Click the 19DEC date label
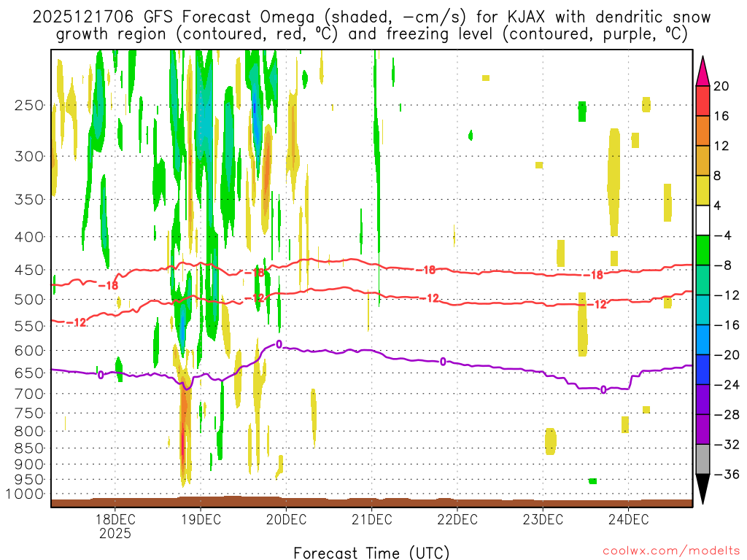 pos(201,519)
